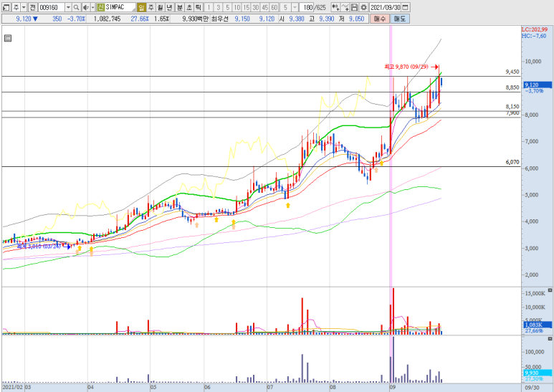Switch to 월 monthly chart period
The width and height of the screenshot is (554, 392).
click(x=160, y=7)
